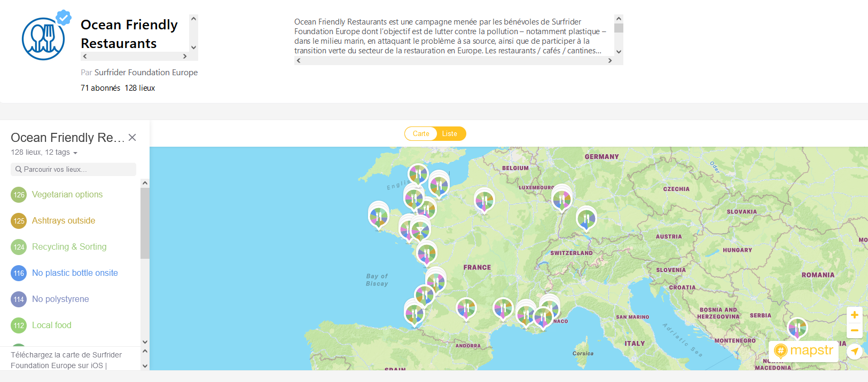
Task: Toggle the Vegetarian options tag filter
Action: pos(67,195)
